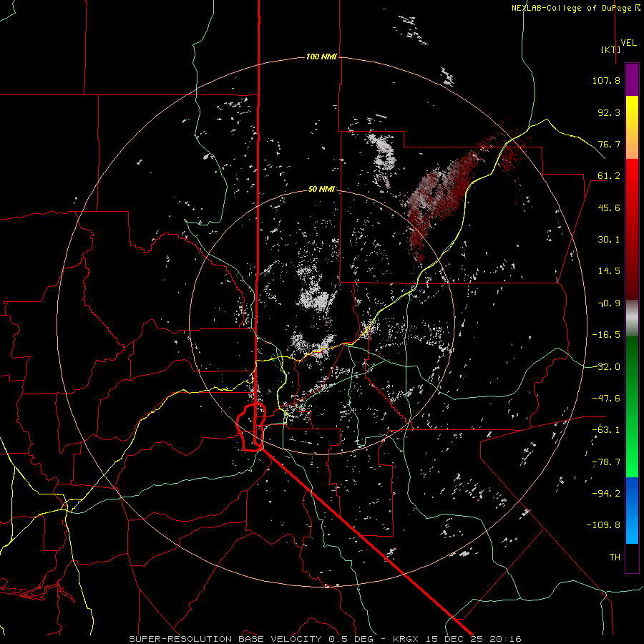Click the 50 NMI range ring label
Screen dimensions: 644x644
click(x=321, y=189)
